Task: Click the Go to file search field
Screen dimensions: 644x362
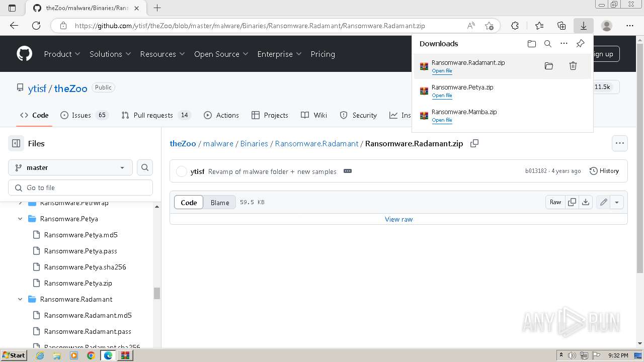Action: (x=80, y=188)
